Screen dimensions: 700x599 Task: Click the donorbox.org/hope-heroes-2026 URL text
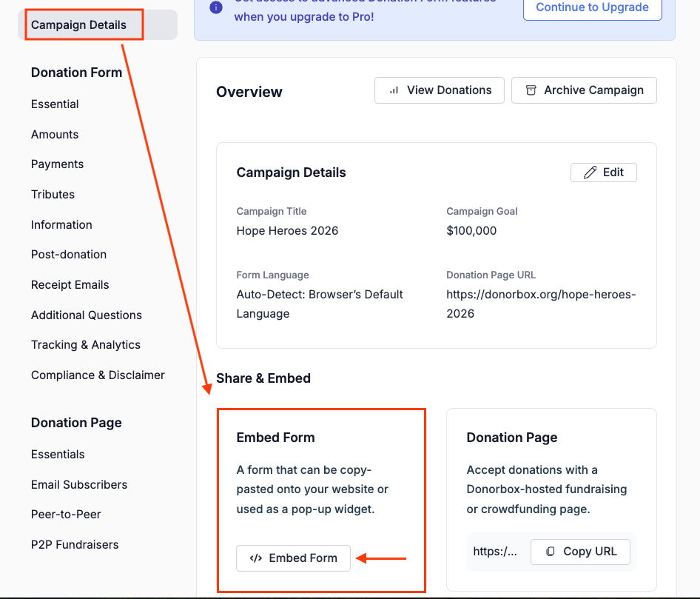[541, 304]
